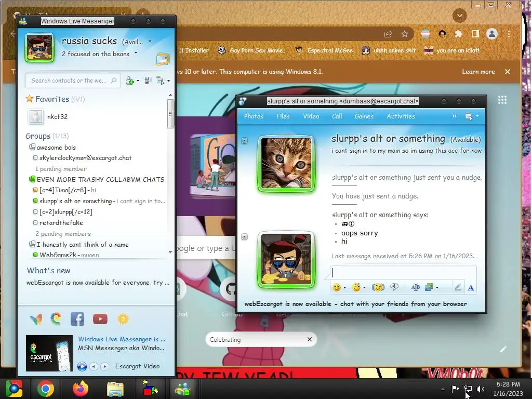Click the show menu icon in Messenger toolbar
The width and height of the screenshot is (532, 399).
160,81
